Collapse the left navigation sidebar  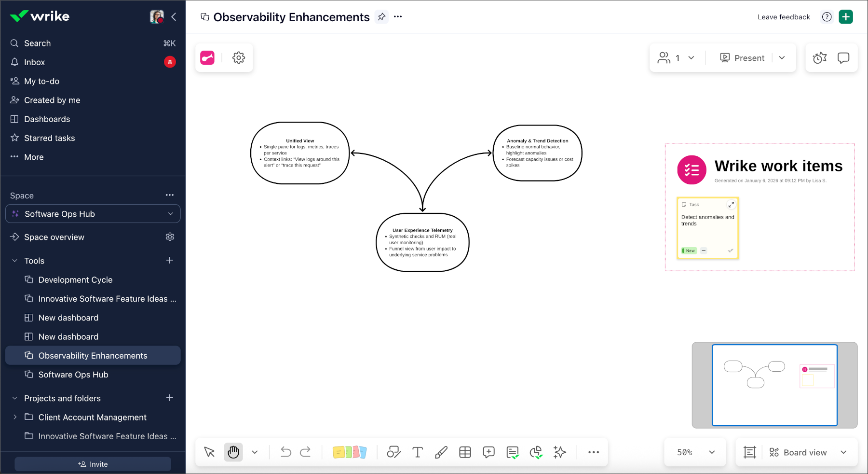coord(174,16)
